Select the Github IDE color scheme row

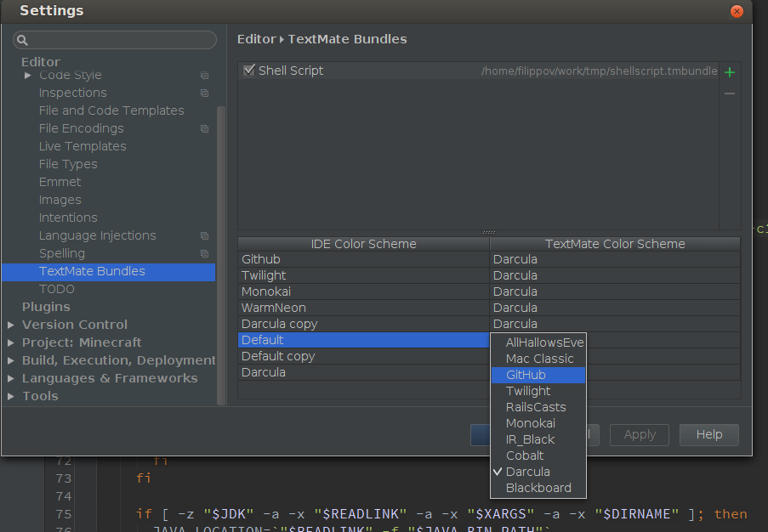pyautogui.click(x=363, y=259)
